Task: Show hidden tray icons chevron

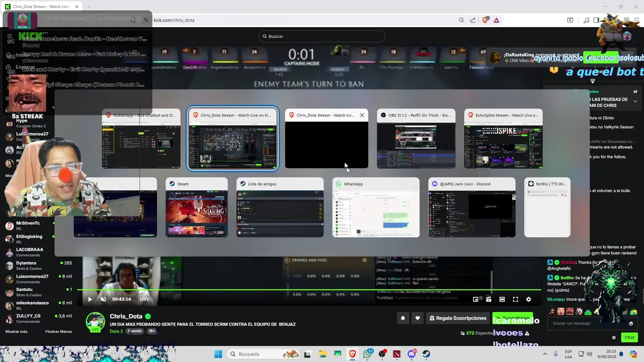Action: (545, 354)
